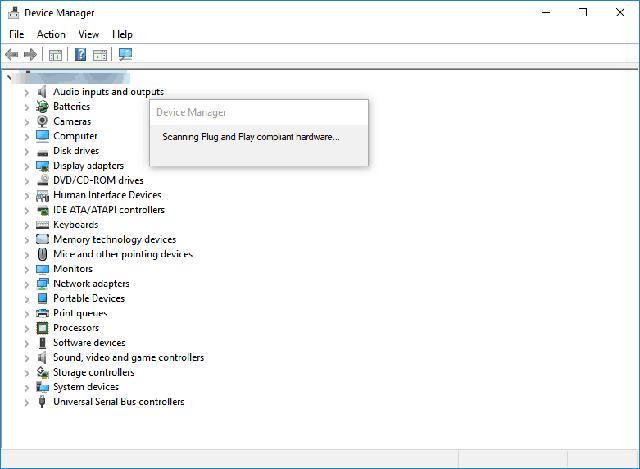Expand the Display adapters node
This screenshot has height=469, width=640.
(27, 167)
